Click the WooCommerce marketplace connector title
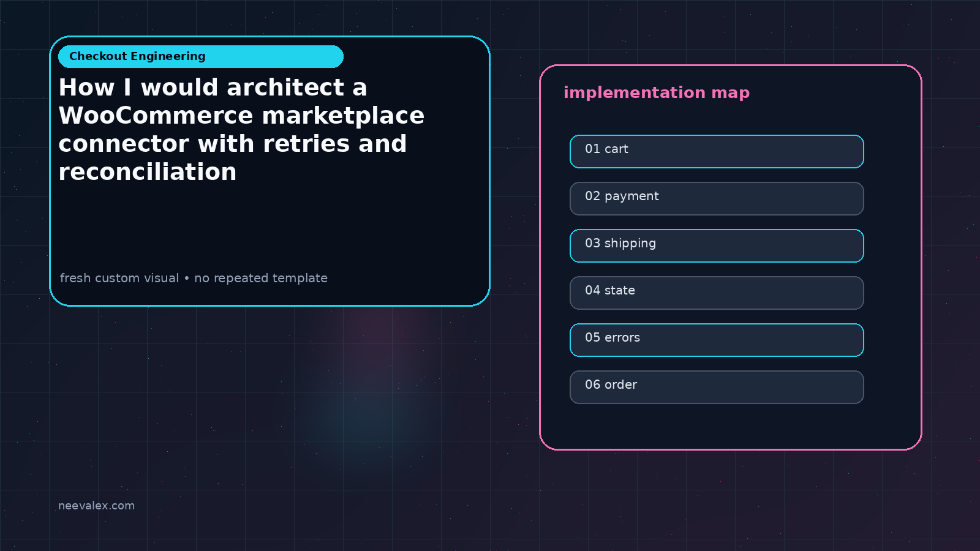 coord(241,130)
